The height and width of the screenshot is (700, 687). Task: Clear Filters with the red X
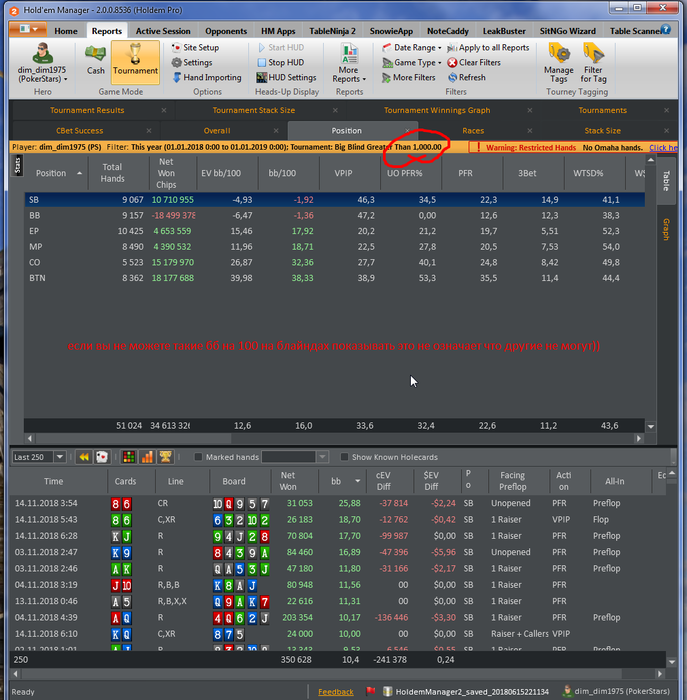coord(474,62)
